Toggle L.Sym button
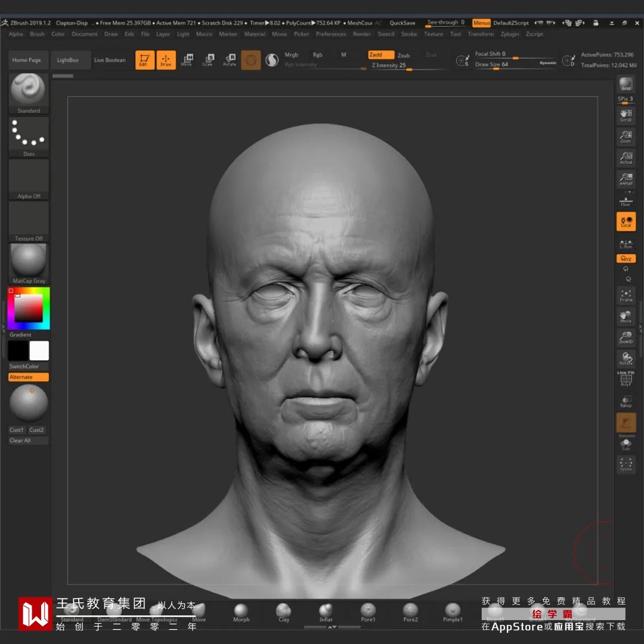644x644 pixels. point(626,244)
